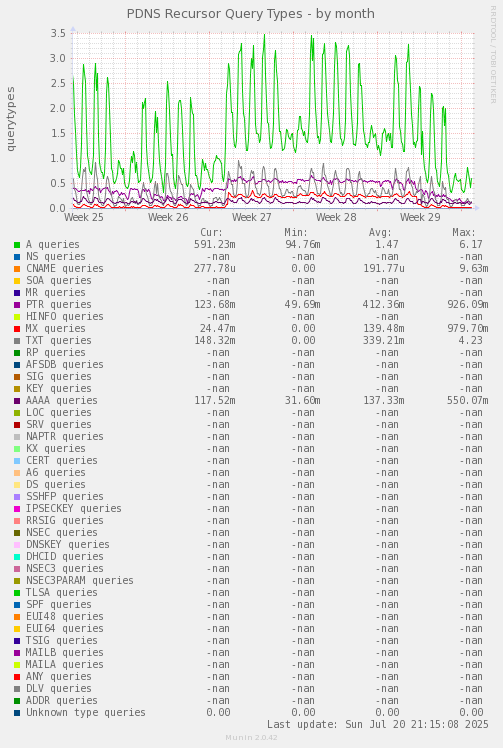The image size is (503, 748).
Task: Click the Week 27 axis label
Action: 252,217
